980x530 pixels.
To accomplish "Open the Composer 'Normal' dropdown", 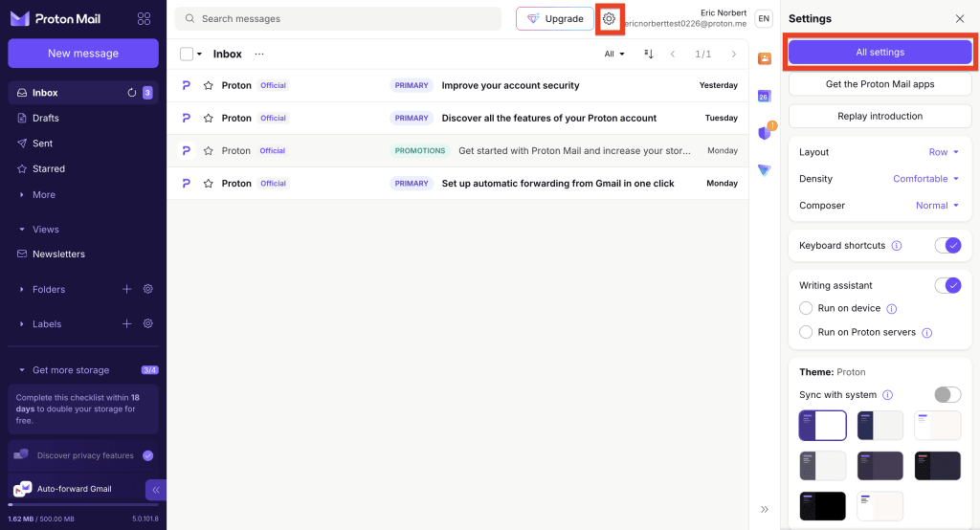I will click(938, 205).
